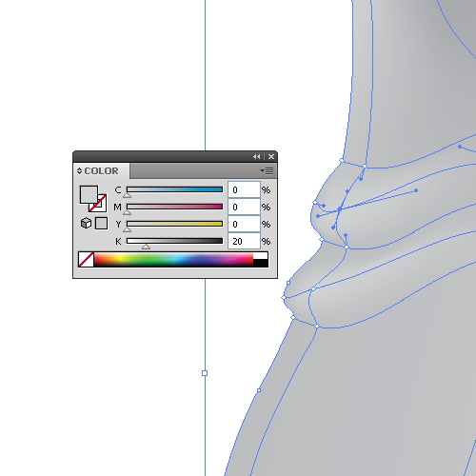Select the COLOR panel tab
Viewport: 476px width, 476px height.
click(x=101, y=171)
